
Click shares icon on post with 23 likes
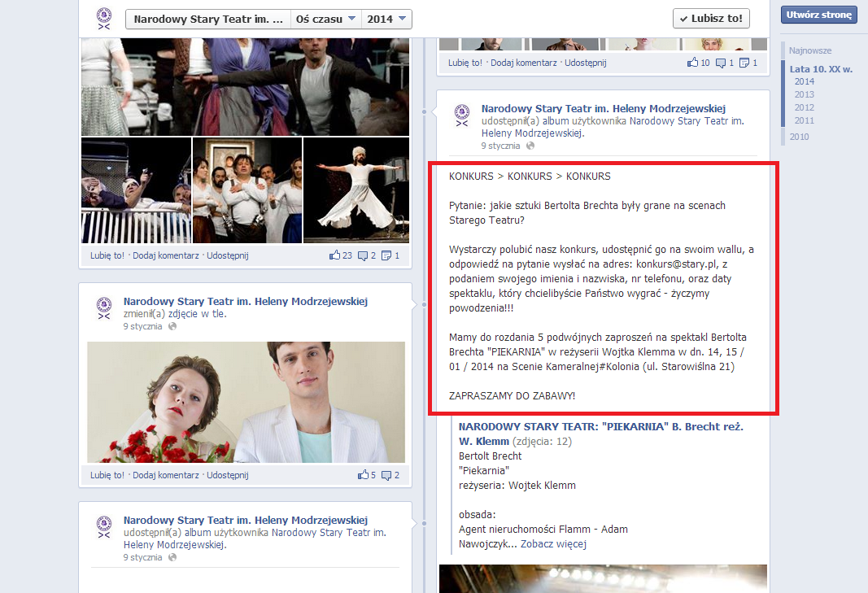pos(386,255)
